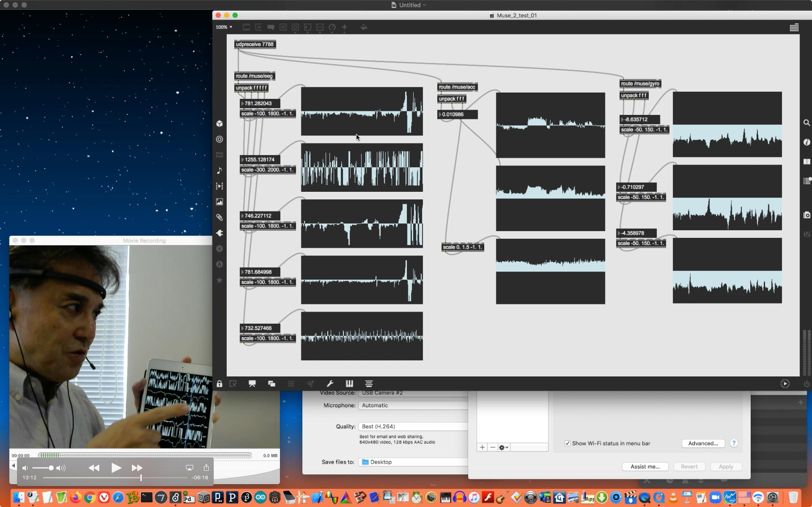Open the 100% zoom dropdown

point(224,27)
